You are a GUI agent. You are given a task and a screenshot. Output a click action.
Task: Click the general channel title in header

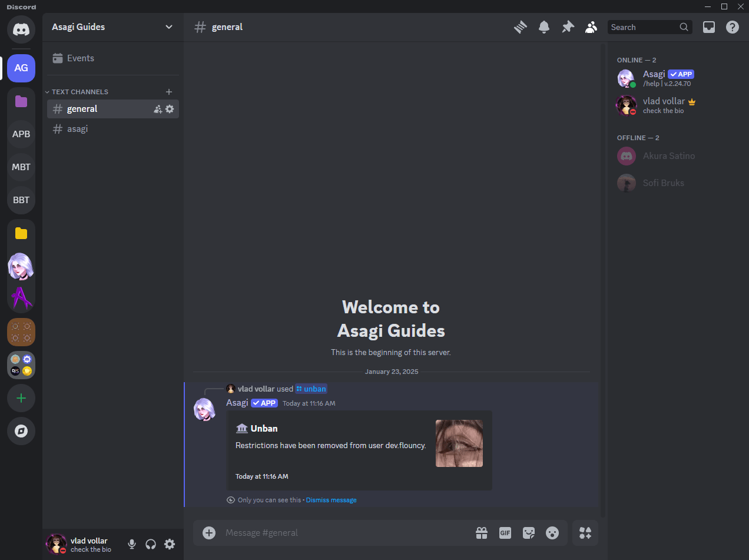click(227, 27)
